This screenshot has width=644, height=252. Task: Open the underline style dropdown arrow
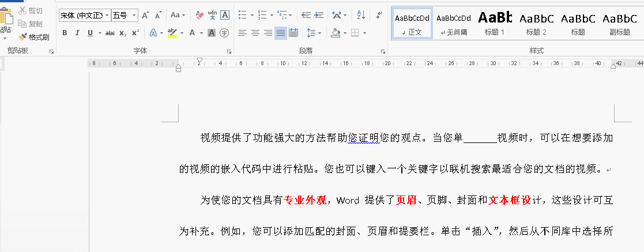tap(99, 33)
